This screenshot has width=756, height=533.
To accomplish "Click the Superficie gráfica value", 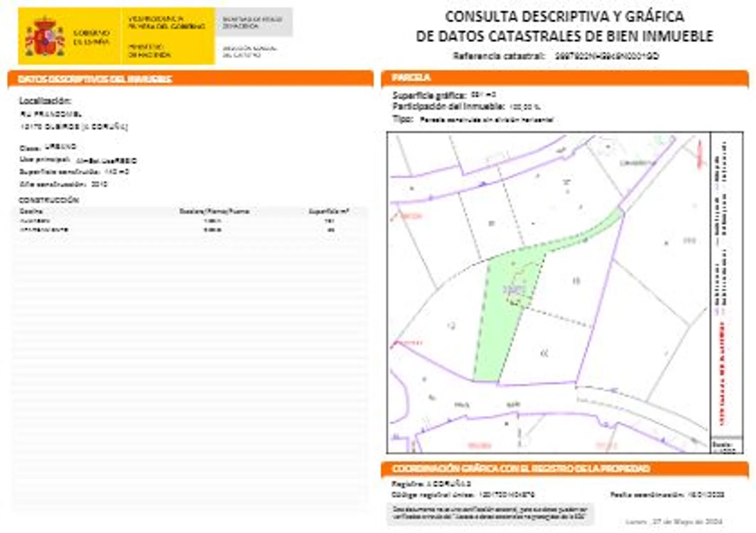I will pyautogui.click(x=483, y=95).
